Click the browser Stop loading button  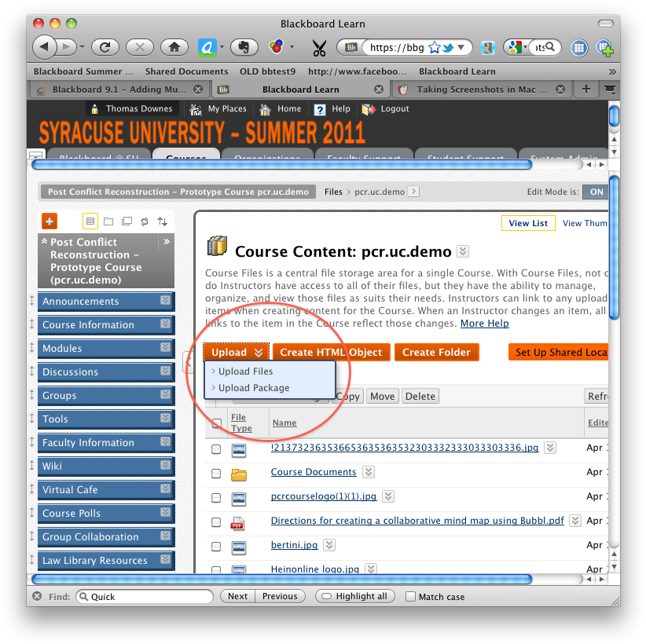tap(140, 47)
